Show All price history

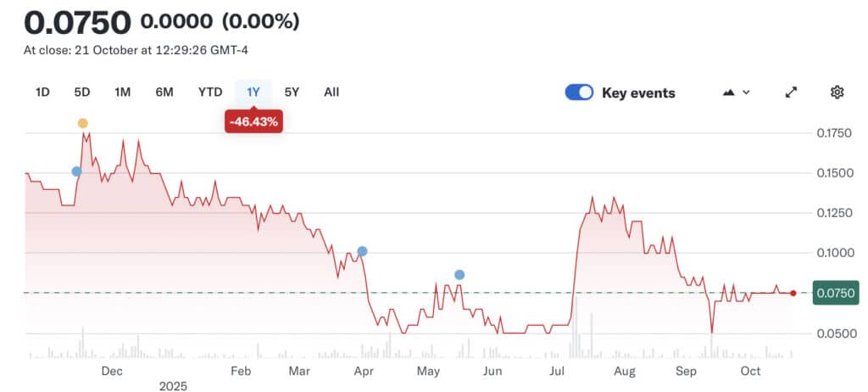coord(331,92)
